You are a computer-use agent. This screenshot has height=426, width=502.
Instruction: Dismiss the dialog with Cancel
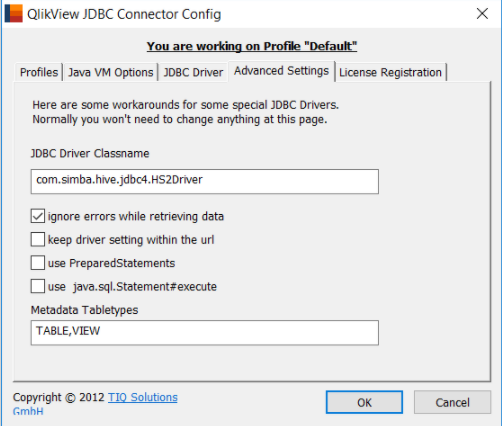[452, 402]
